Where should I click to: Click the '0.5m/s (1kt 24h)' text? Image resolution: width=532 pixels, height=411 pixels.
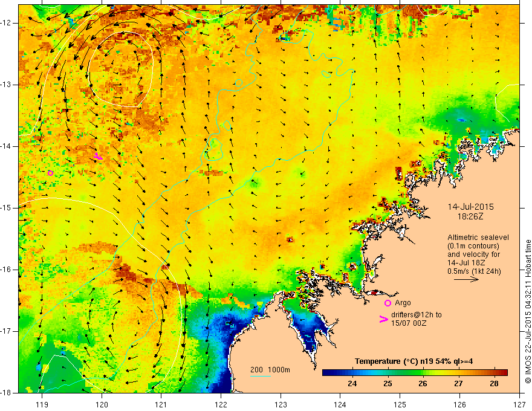(474, 271)
